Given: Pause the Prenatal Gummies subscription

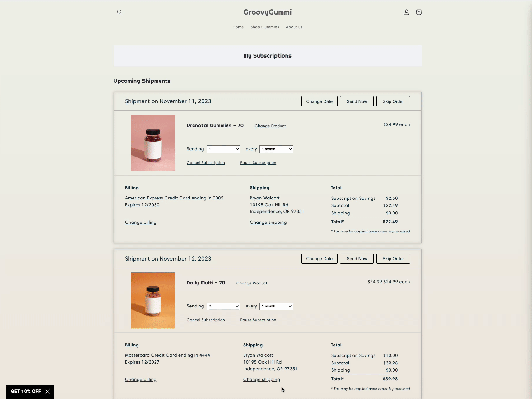Looking at the screenshot, I should pos(258,162).
